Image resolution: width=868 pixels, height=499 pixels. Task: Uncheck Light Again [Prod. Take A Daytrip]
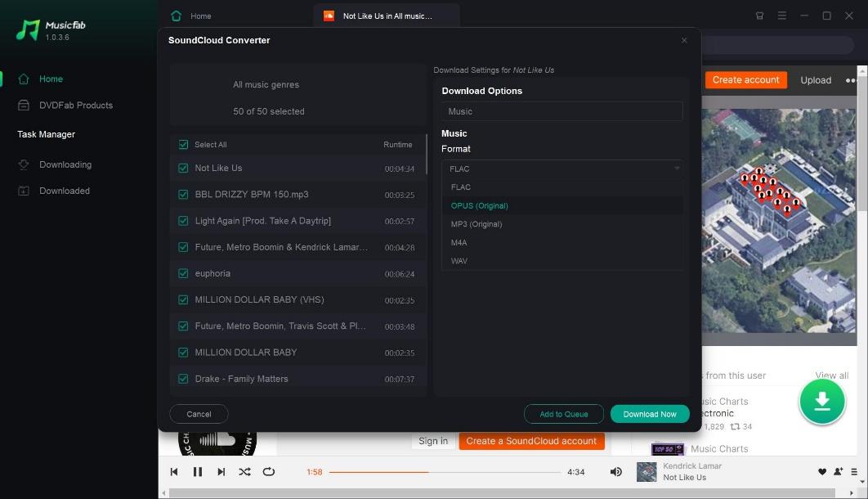(x=183, y=221)
